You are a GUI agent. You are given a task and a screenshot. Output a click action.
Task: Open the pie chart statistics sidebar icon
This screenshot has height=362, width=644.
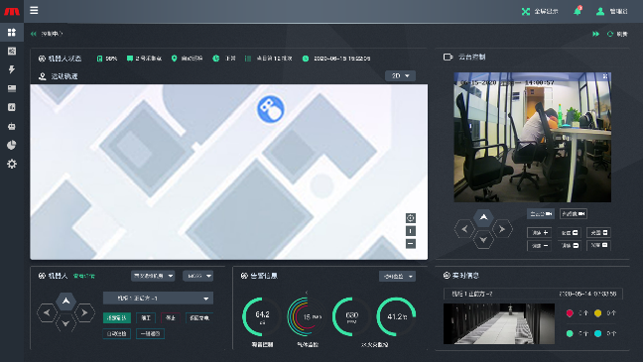pyautogui.click(x=12, y=145)
